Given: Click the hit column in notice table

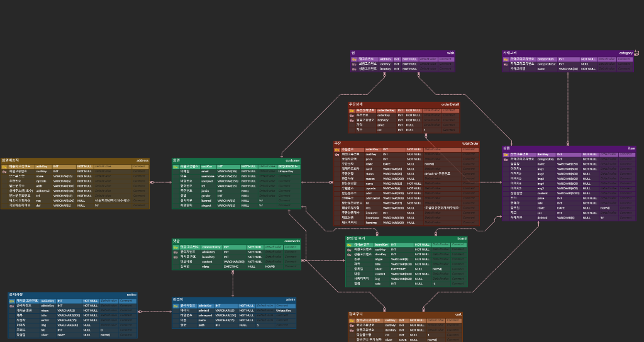Looking at the screenshot, I should (42, 330).
